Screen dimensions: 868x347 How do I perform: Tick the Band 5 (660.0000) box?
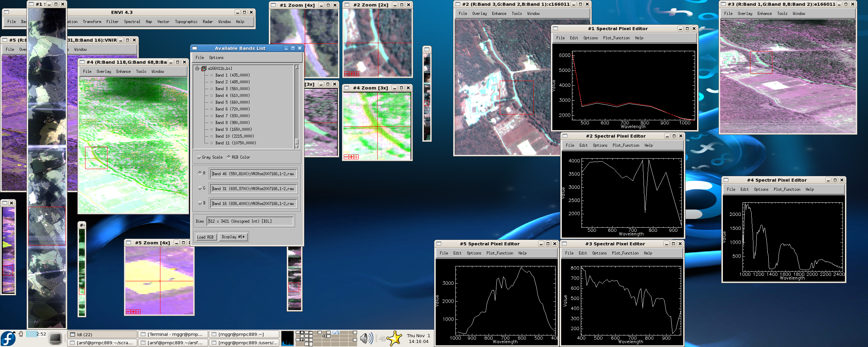coord(212,102)
